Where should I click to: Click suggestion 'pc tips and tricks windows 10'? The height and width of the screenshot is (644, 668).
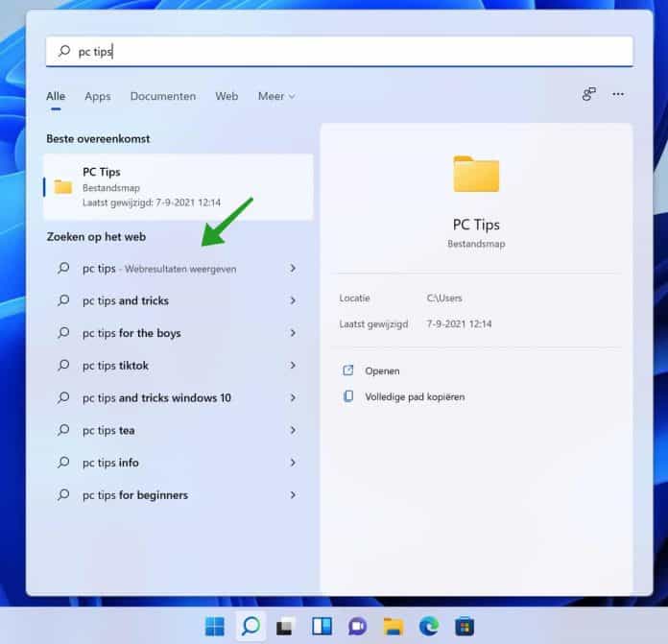click(156, 397)
